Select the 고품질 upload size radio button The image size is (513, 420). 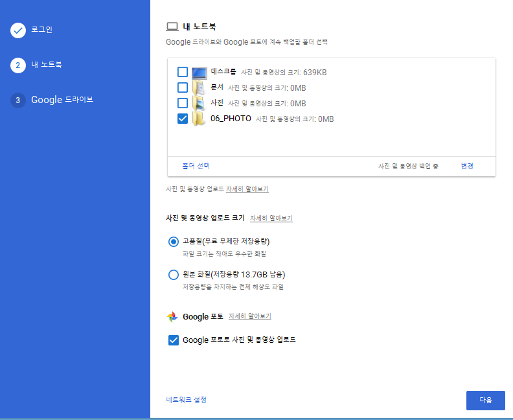[x=174, y=242]
